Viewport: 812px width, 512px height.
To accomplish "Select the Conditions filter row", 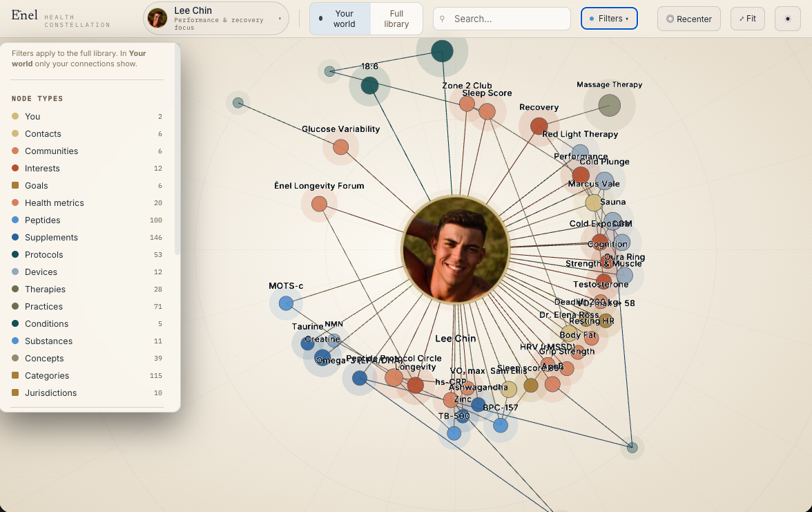I will pos(87,324).
